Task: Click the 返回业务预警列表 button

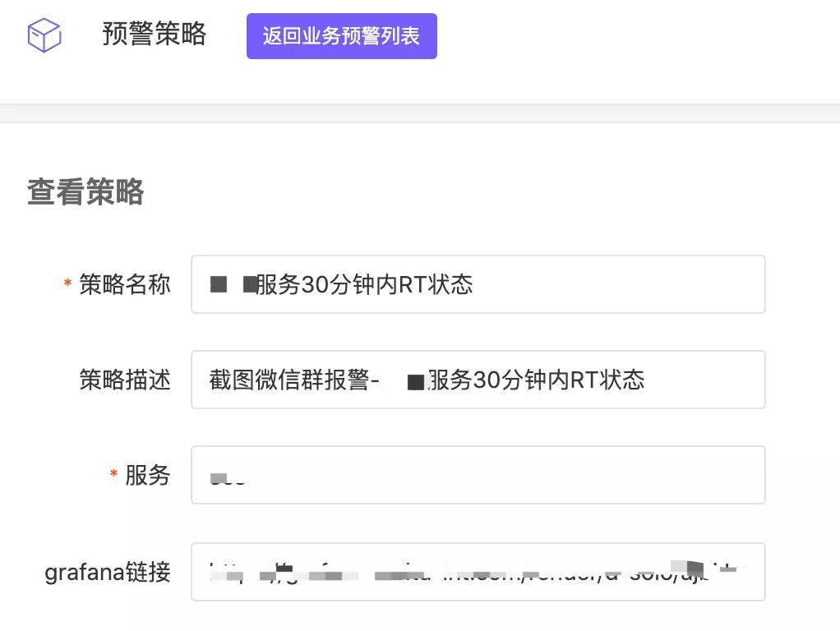Action: (x=342, y=36)
